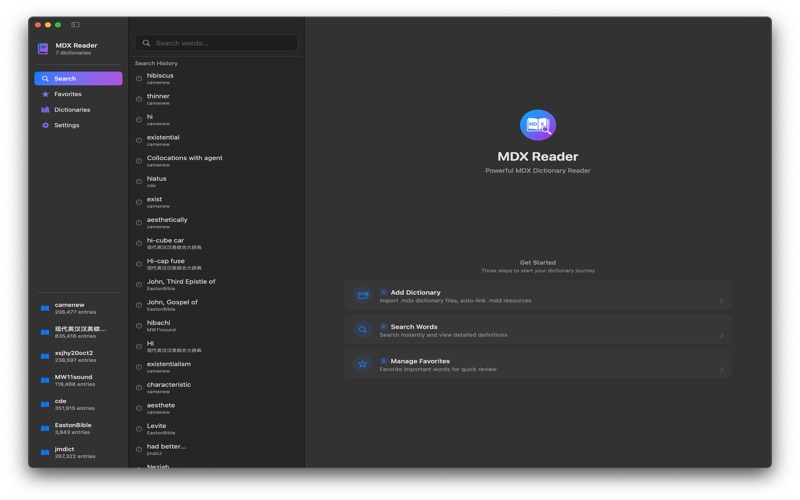Click the clock icon beside Levite

(x=139, y=429)
